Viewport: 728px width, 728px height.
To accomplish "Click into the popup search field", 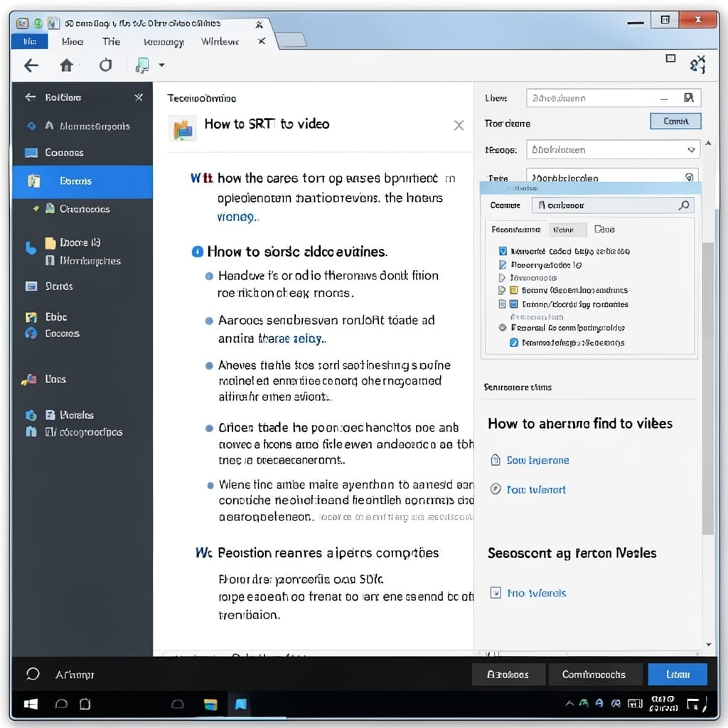I will tap(613, 205).
